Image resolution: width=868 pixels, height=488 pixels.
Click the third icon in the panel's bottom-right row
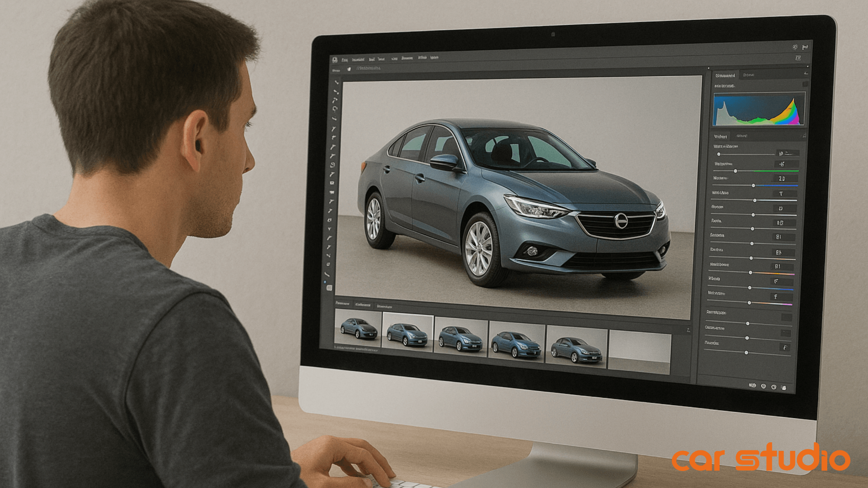(x=773, y=387)
